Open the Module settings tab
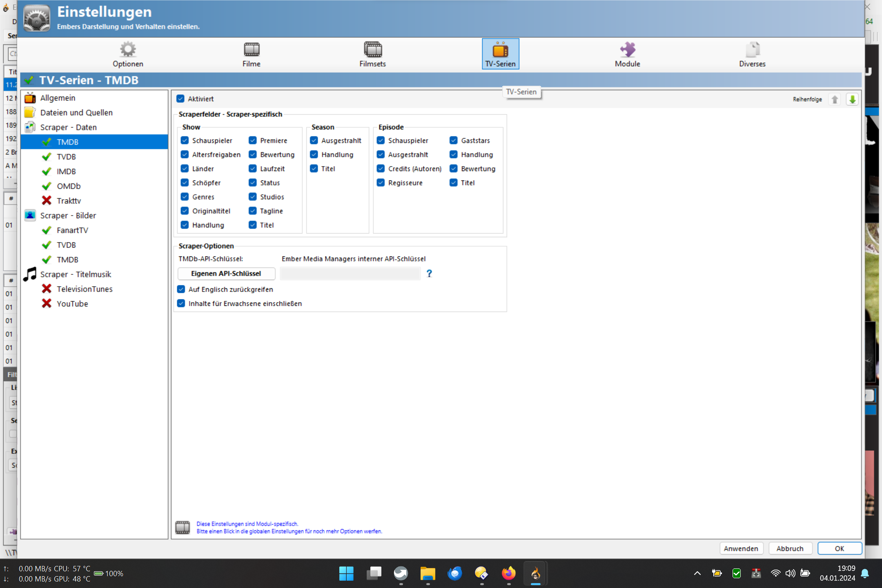Viewport: 882px width, 588px height. point(628,54)
